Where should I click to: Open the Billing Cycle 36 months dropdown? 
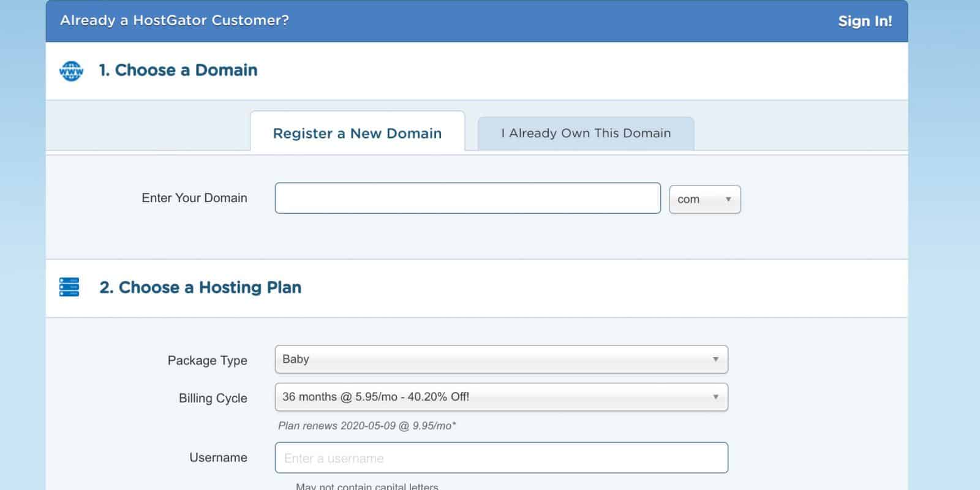(500, 397)
